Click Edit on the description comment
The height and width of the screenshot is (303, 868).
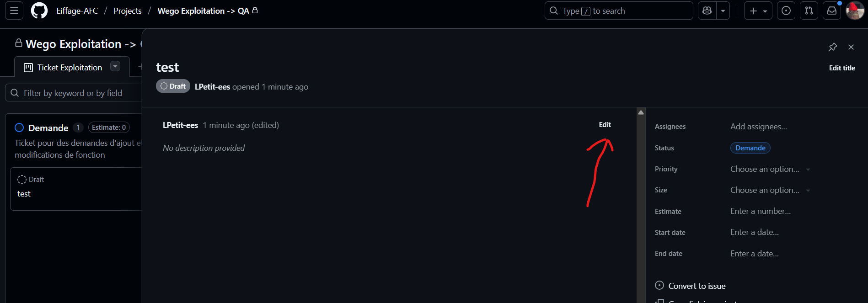605,125
